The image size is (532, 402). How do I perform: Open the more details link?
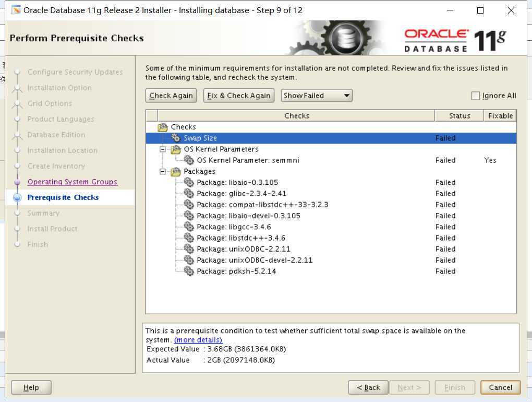click(198, 340)
